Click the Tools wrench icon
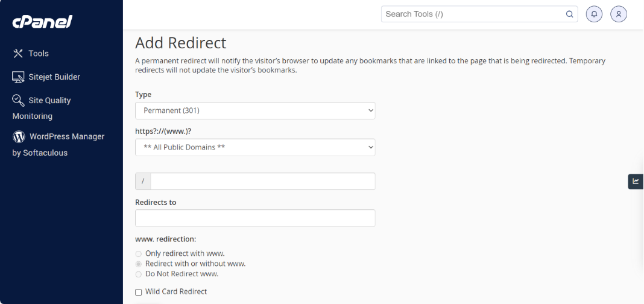This screenshot has height=304, width=644. tap(18, 54)
